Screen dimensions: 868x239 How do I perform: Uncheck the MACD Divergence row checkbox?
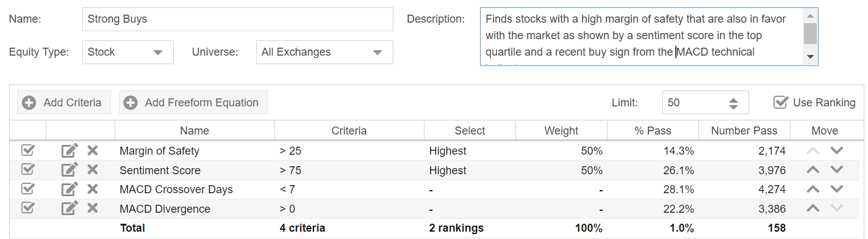click(27, 208)
